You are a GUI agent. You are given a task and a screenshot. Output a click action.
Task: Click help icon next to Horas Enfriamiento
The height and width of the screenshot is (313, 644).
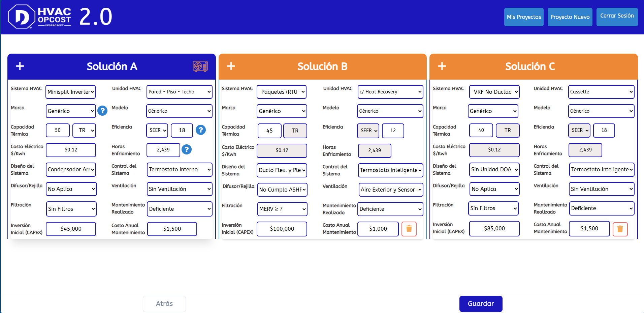(187, 149)
